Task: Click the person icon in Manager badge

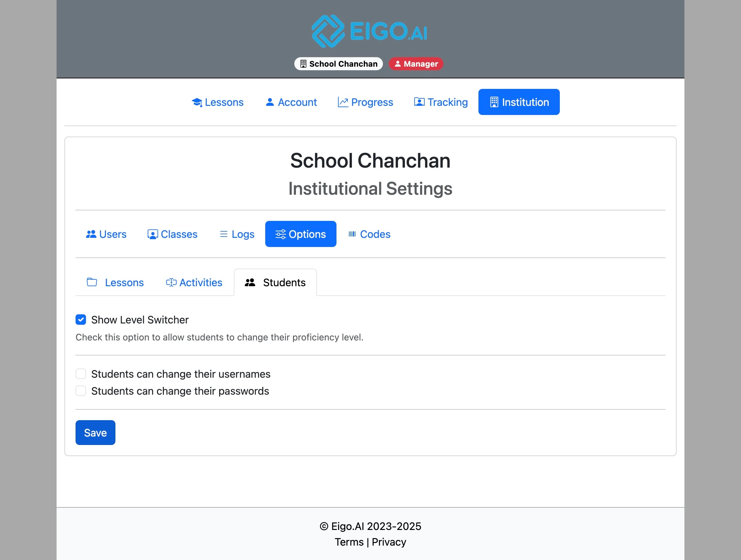Action: (x=398, y=64)
